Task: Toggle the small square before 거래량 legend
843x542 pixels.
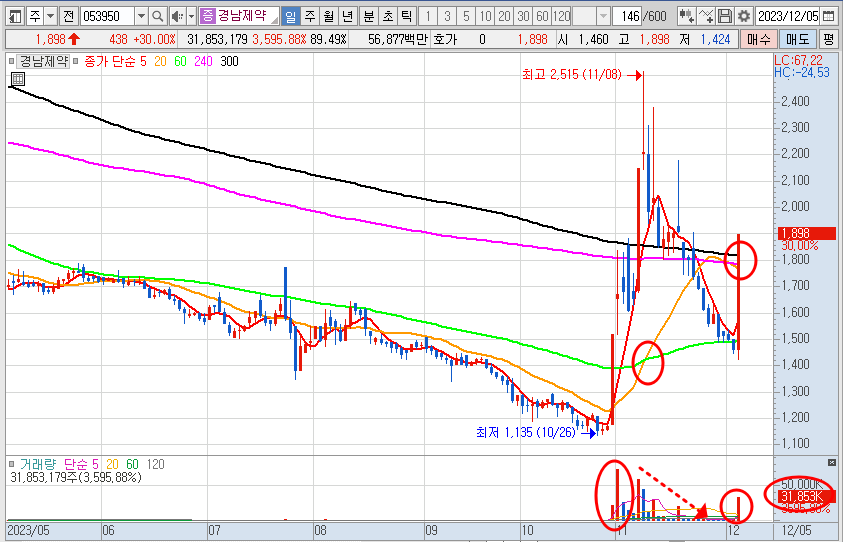Action: (11, 464)
